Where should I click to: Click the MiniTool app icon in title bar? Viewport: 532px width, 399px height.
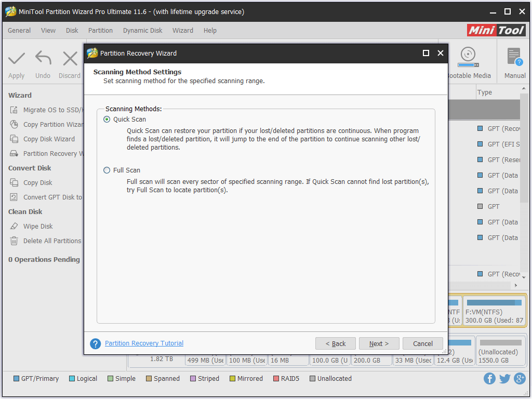tap(11, 11)
